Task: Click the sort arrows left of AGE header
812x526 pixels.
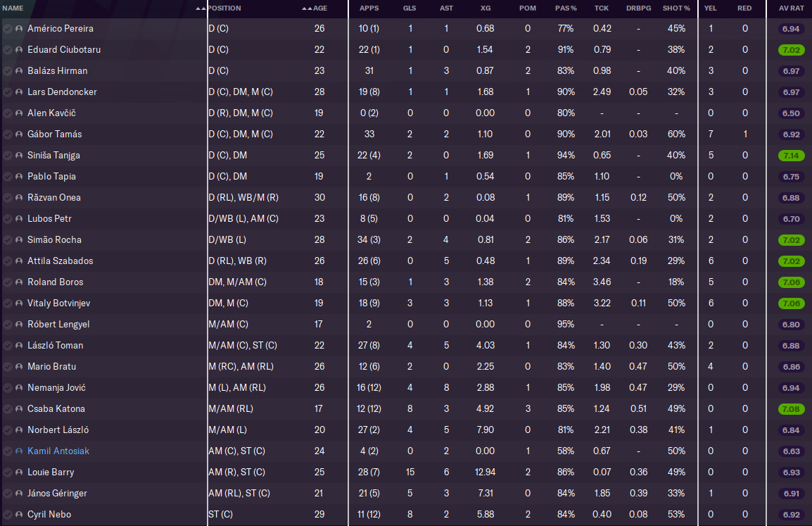Action: (306, 8)
